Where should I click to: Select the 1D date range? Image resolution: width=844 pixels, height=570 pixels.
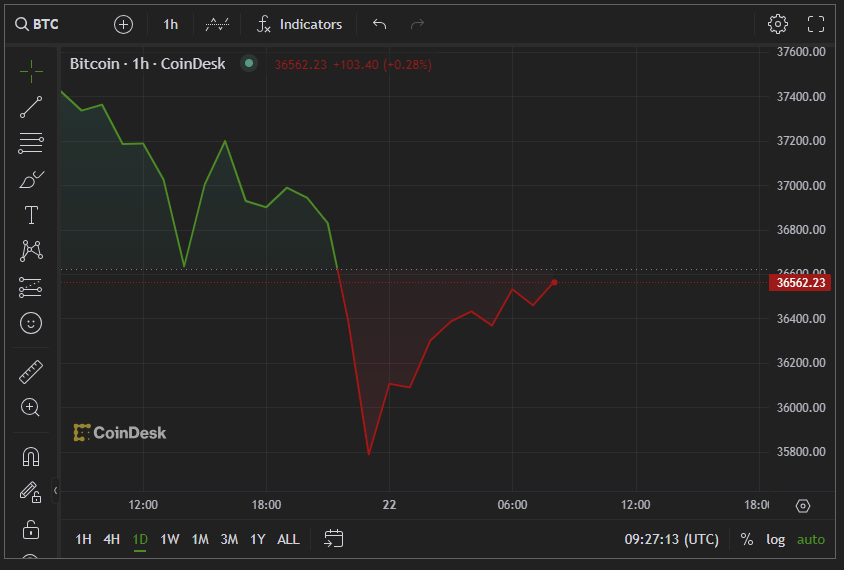coord(140,539)
